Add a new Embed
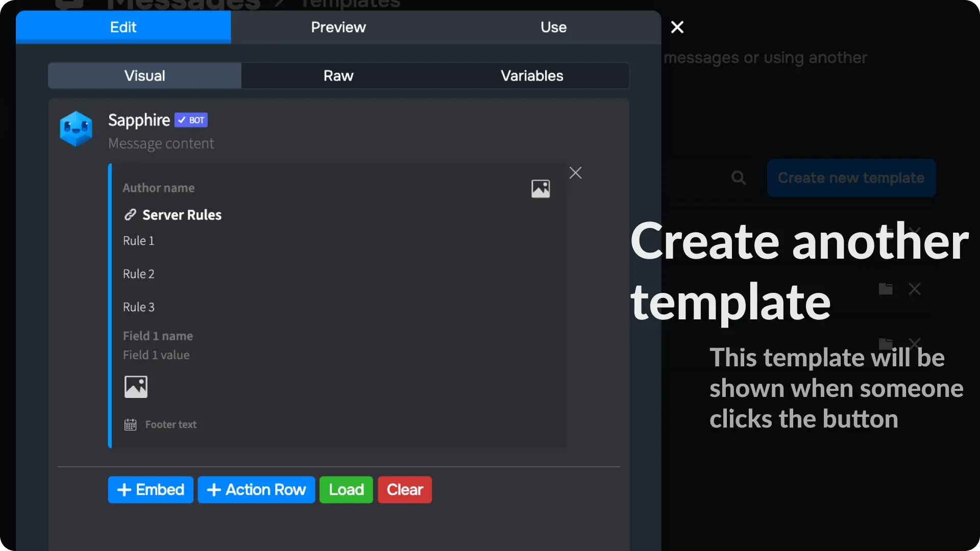This screenshot has width=980, height=551. (x=151, y=490)
